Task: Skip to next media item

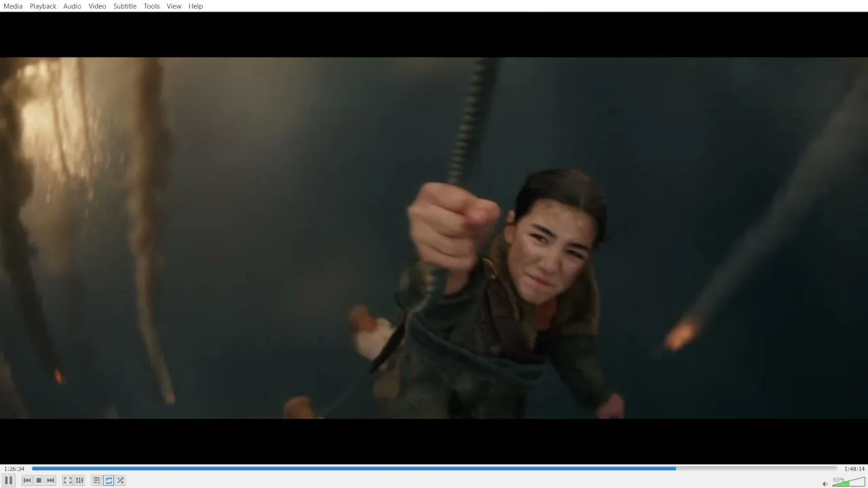Action: click(x=50, y=481)
